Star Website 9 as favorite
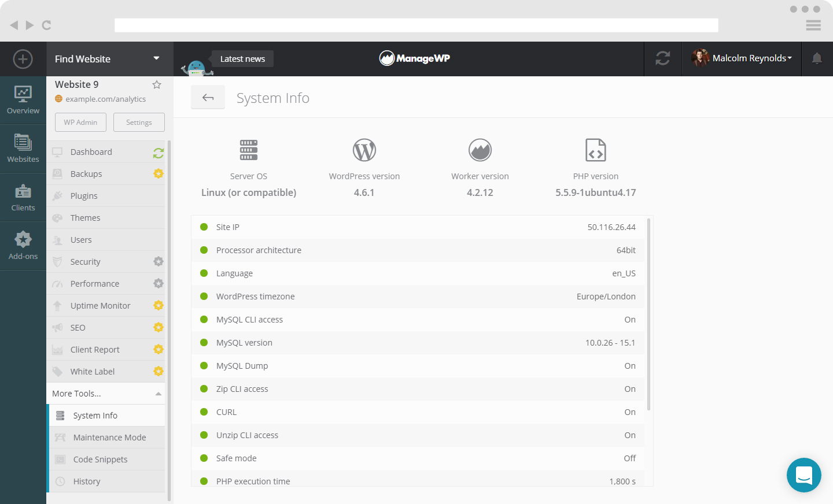The width and height of the screenshot is (833, 504). pyautogui.click(x=157, y=84)
